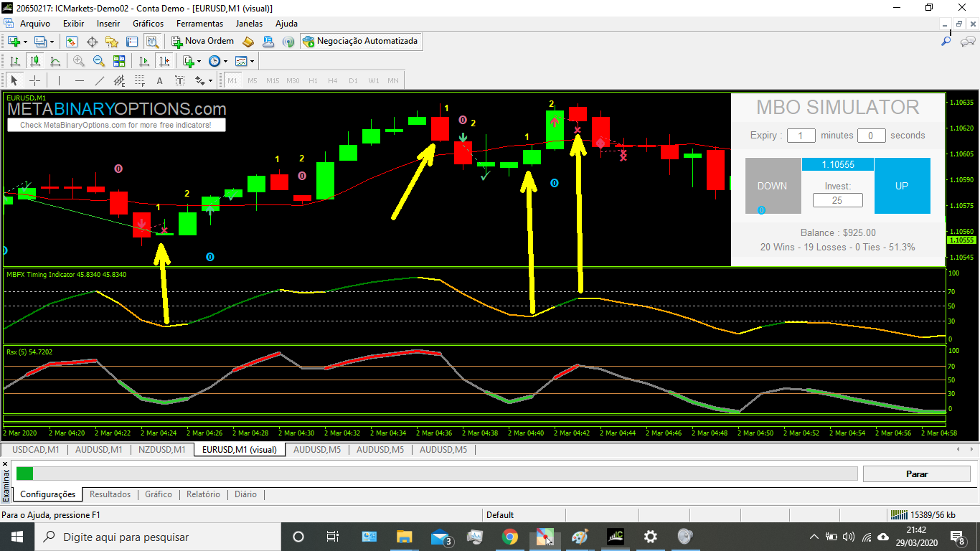This screenshot has height=551, width=980.
Task: Click the UP button in MBO Simulator
Action: [x=902, y=186]
